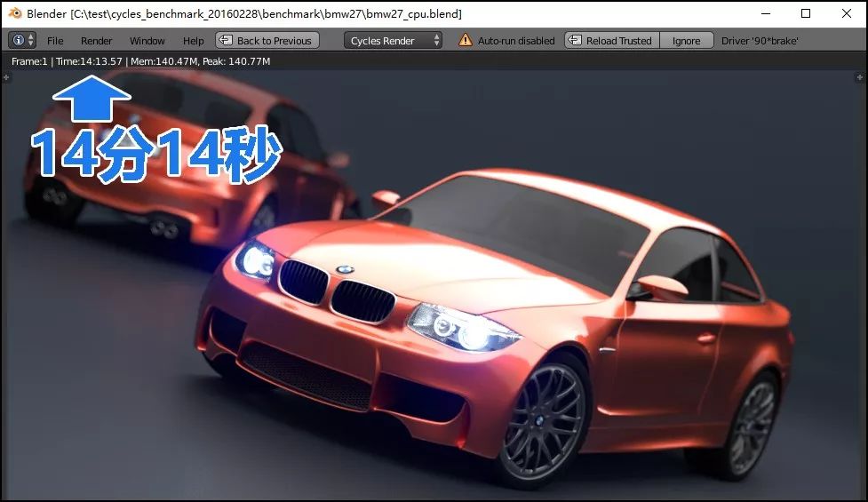Minimize the Blender window

pyautogui.click(x=766, y=13)
